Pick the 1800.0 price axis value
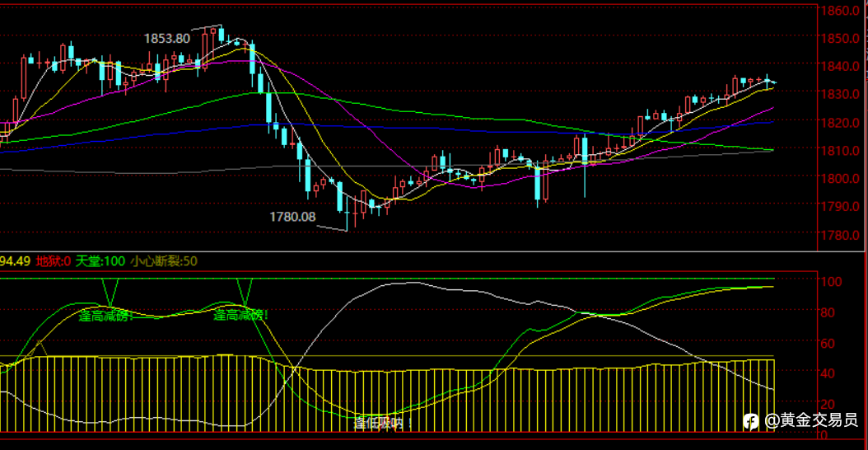 point(841,179)
